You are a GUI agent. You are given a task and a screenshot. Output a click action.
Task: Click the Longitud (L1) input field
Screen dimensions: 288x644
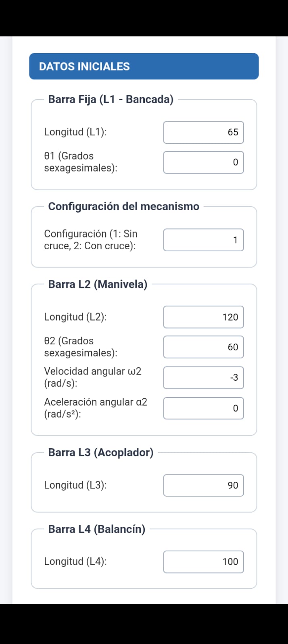point(203,132)
